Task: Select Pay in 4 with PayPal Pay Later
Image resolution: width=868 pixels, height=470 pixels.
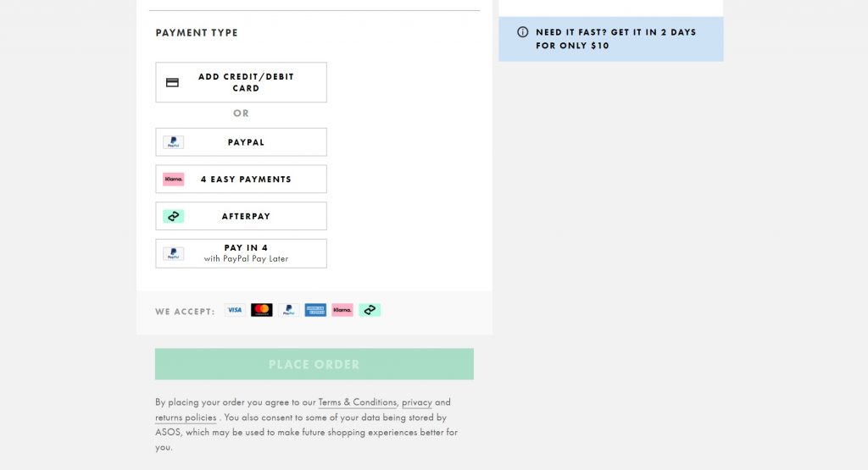Action: coord(241,253)
